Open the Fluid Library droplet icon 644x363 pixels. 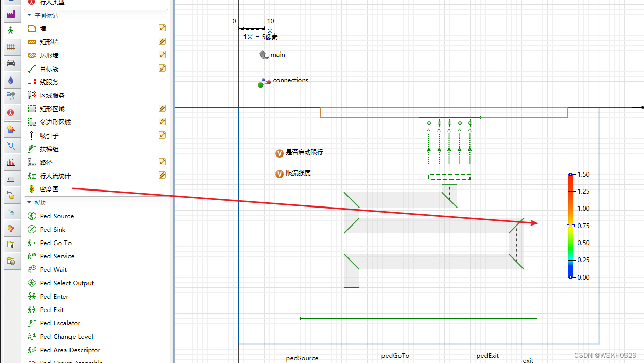point(10,80)
